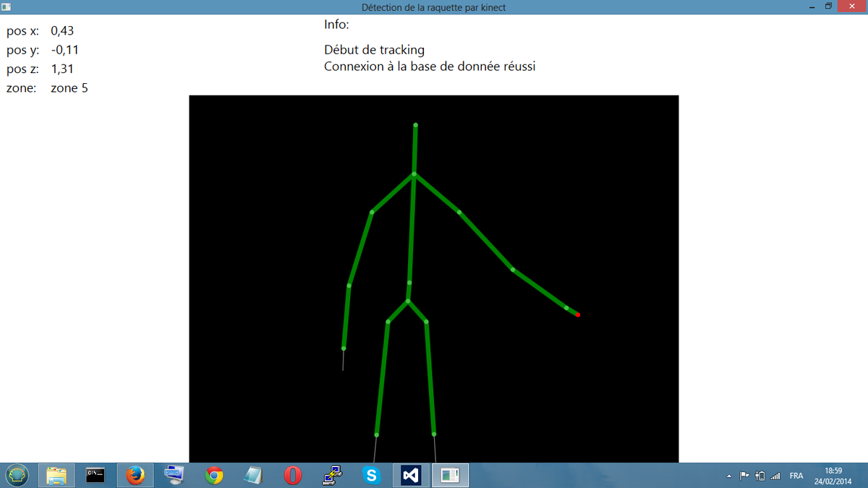Click the app icon in title bar

(6, 7)
